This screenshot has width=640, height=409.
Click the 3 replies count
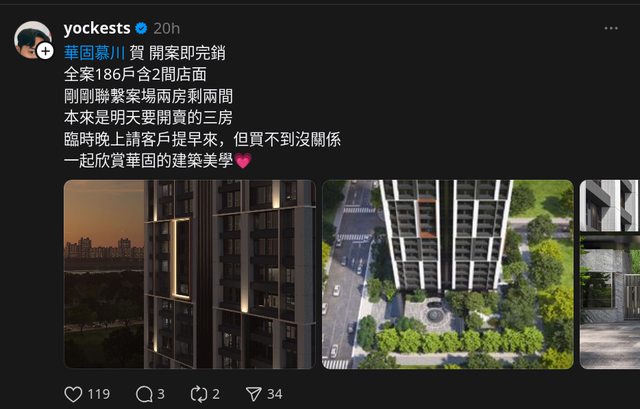point(161,394)
